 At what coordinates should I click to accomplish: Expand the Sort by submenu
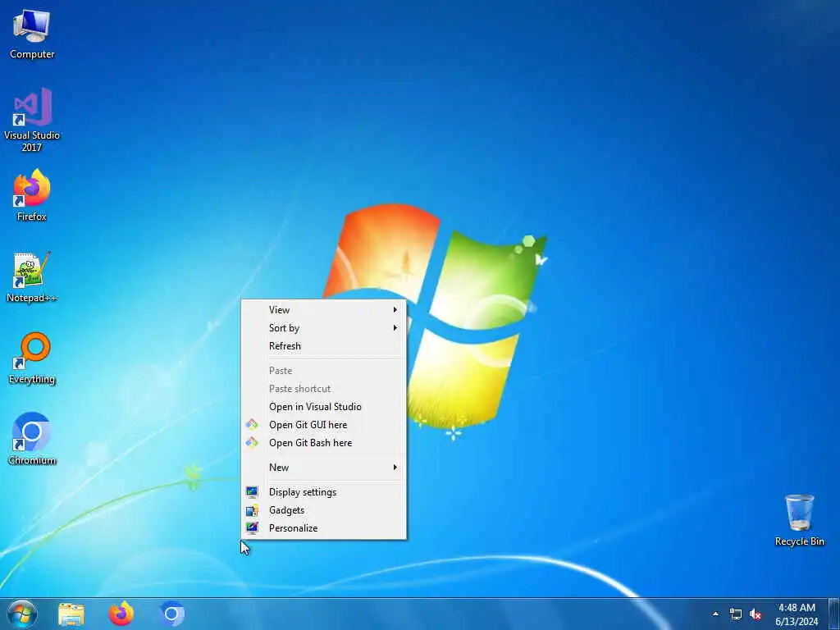pos(323,328)
